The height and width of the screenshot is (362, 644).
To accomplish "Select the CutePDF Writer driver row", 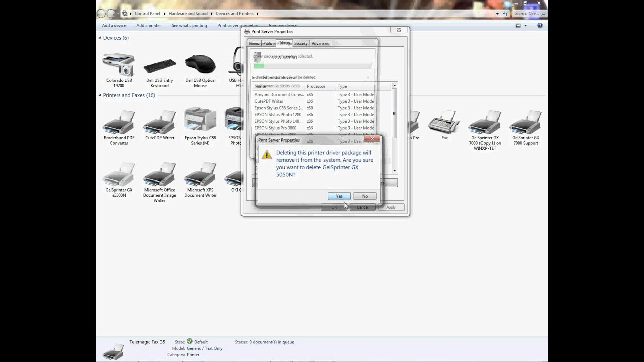I will pos(314,101).
